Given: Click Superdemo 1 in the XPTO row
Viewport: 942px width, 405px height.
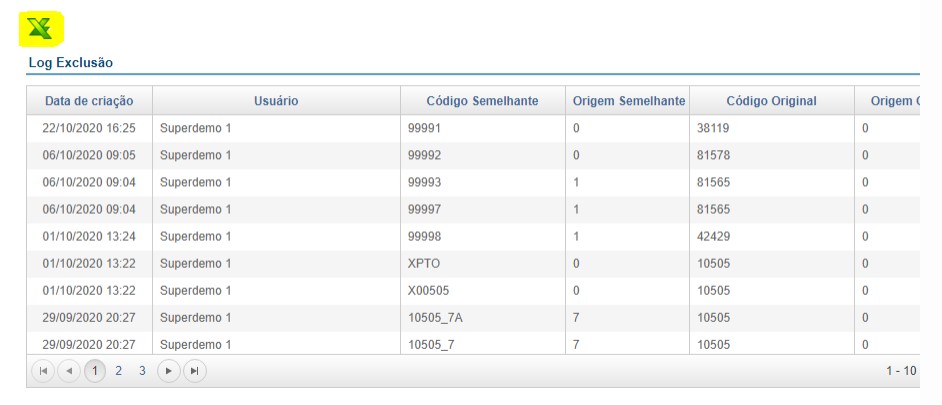Looking at the screenshot, I should tap(195, 263).
